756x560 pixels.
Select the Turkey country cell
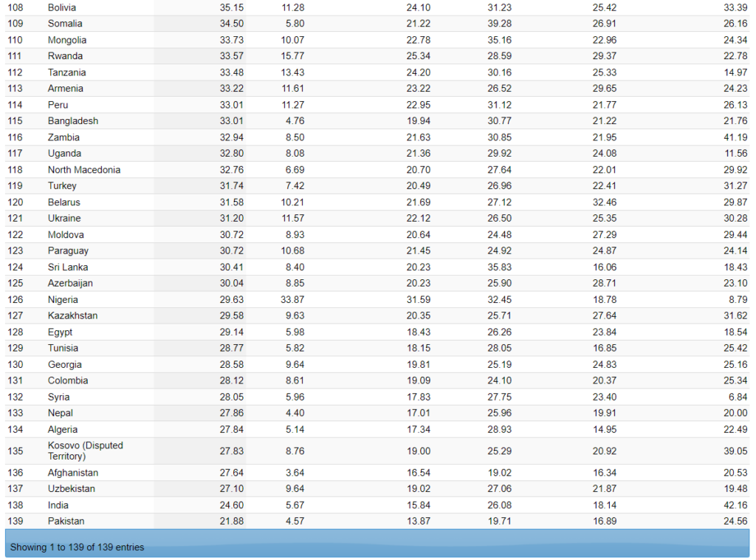click(62, 186)
